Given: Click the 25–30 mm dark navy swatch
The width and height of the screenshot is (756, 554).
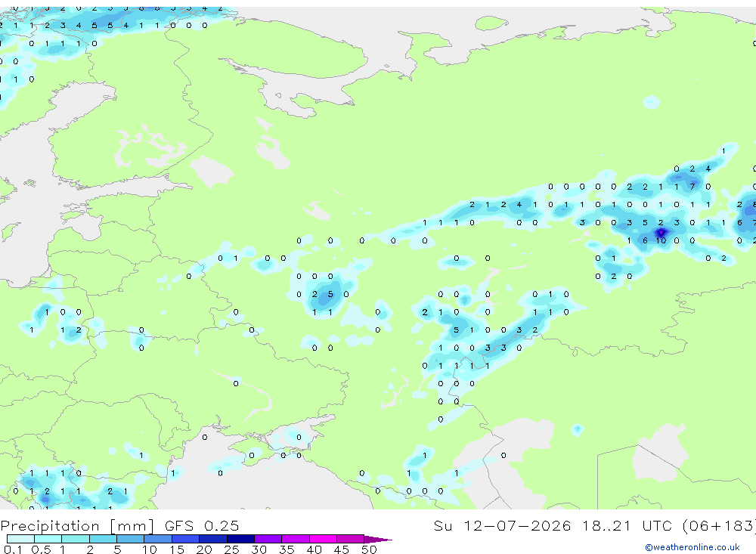Looking at the screenshot, I should (240, 539).
